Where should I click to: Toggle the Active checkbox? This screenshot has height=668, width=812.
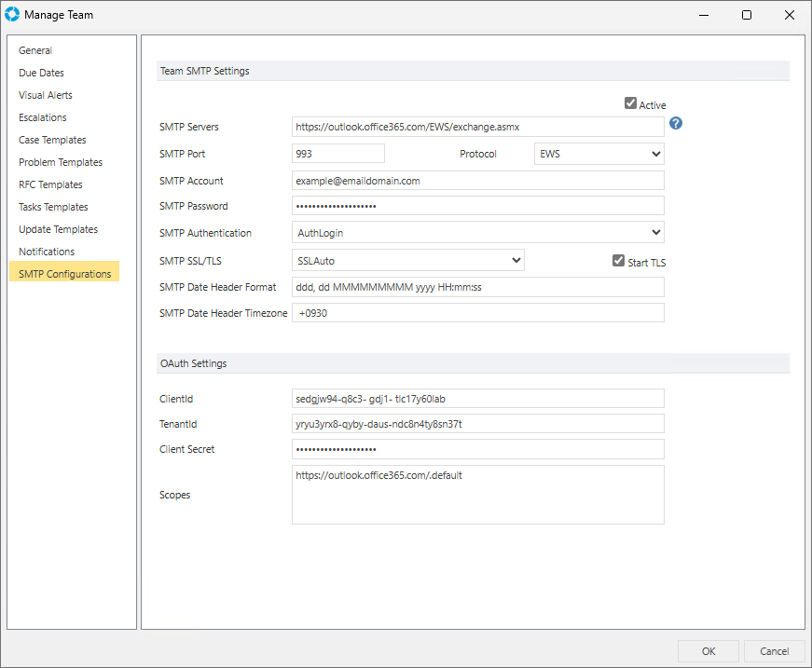(x=631, y=104)
